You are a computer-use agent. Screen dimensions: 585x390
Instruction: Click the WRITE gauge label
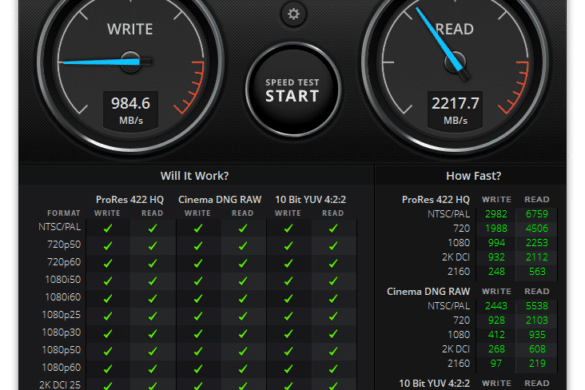coord(130,29)
